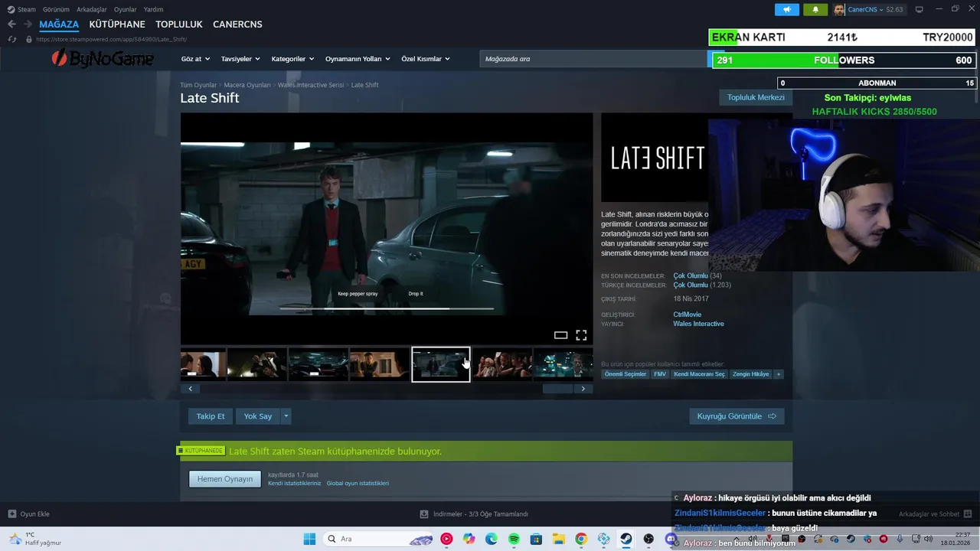Viewport: 980px width, 551px height.
Task: Open the Kendi istatistikleriniz link
Action: [295, 484]
